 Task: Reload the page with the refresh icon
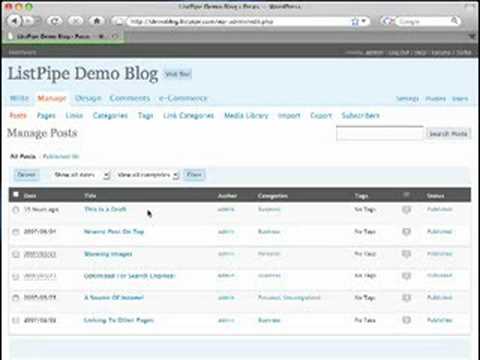(x=55, y=21)
